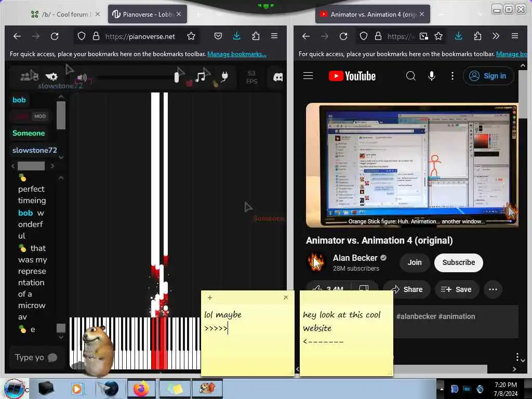Click the chat send bubble icon
This screenshot has height=399, width=532.
52,357
